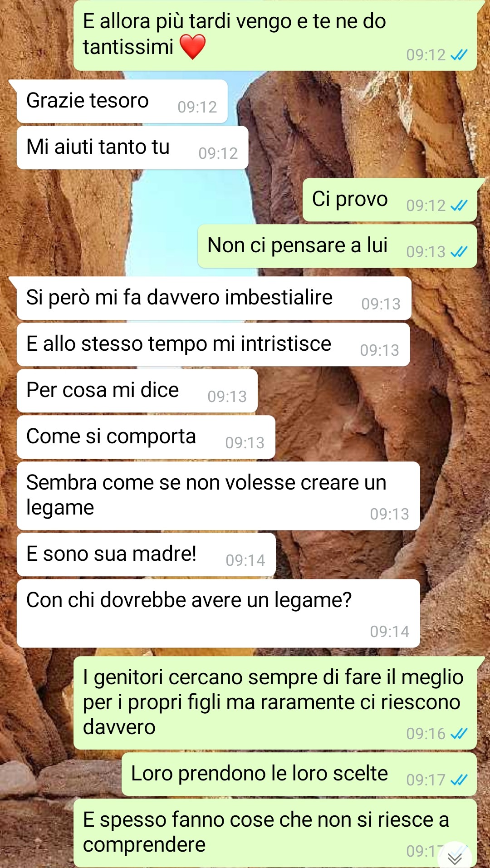Select the 'Mi aiuti tanto tu' message
Image resolution: width=490 pixels, height=868 pixels.
pos(132,147)
